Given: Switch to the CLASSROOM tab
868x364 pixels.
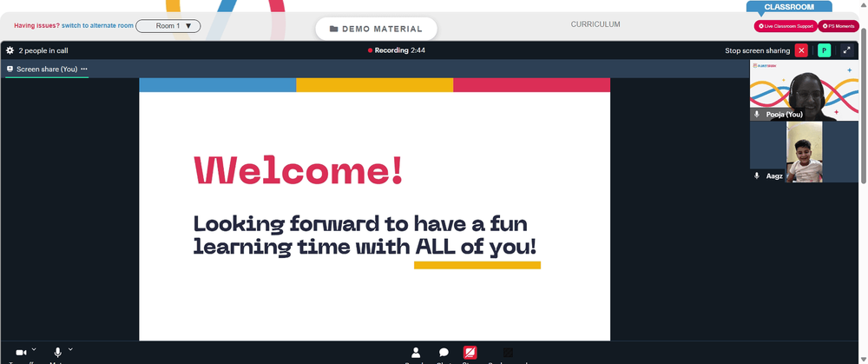Looking at the screenshot, I should point(789,7).
